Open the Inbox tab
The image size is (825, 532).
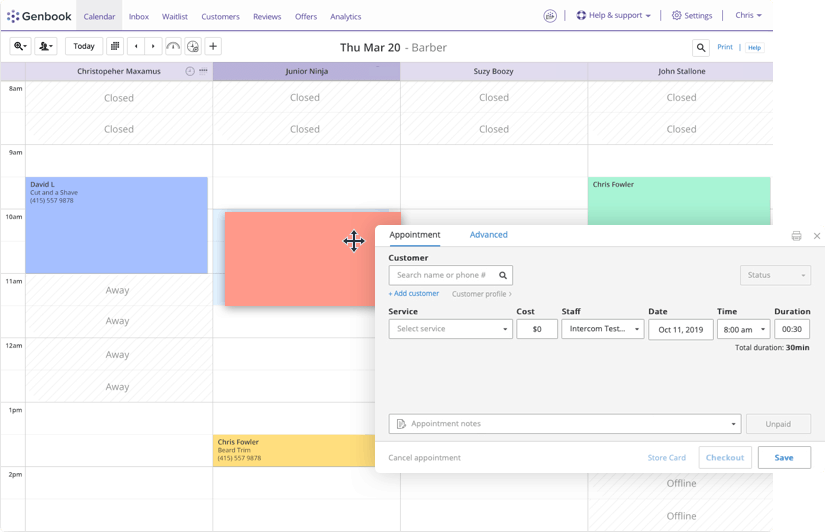tap(139, 16)
